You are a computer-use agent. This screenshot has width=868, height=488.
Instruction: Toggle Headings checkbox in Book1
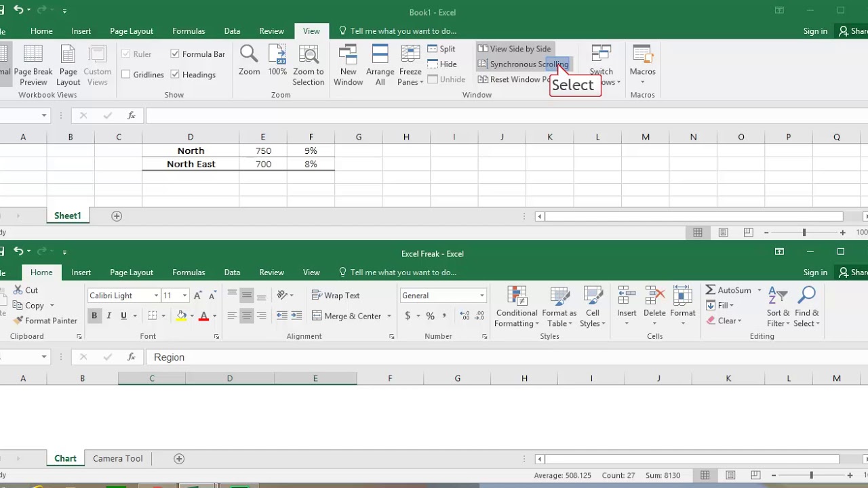point(175,75)
